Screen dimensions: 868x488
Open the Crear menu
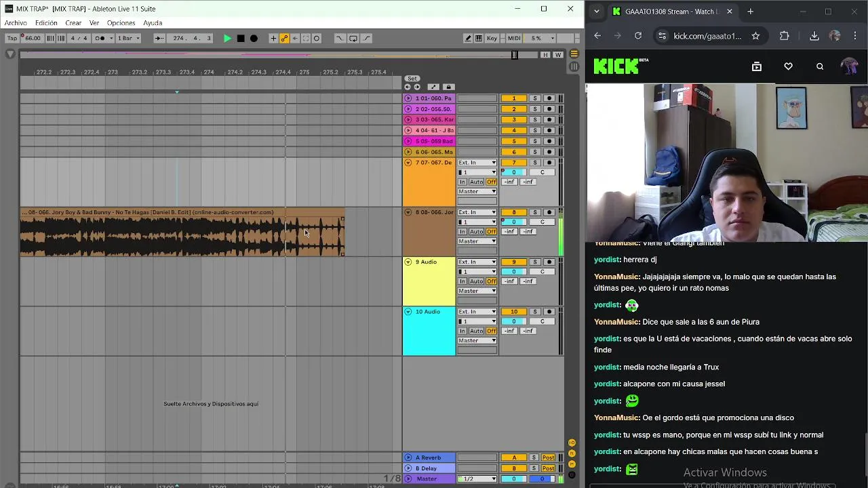click(x=73, y=23)
